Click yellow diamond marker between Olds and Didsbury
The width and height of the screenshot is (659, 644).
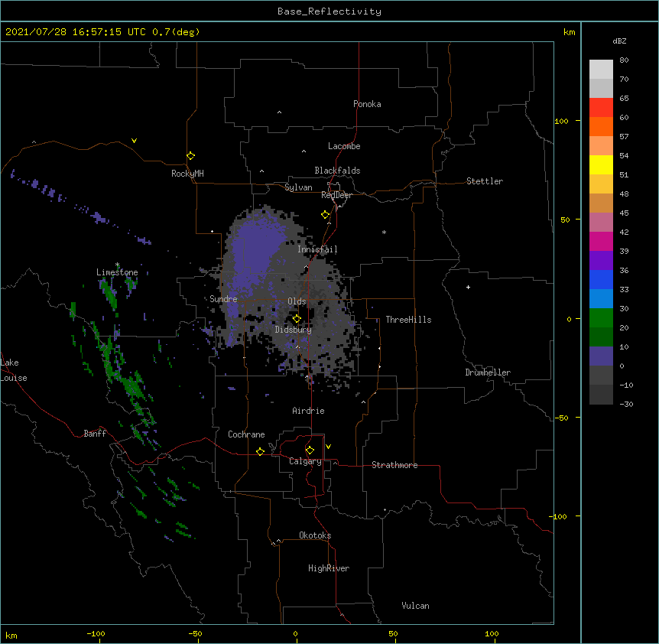[x=297, y=318]
